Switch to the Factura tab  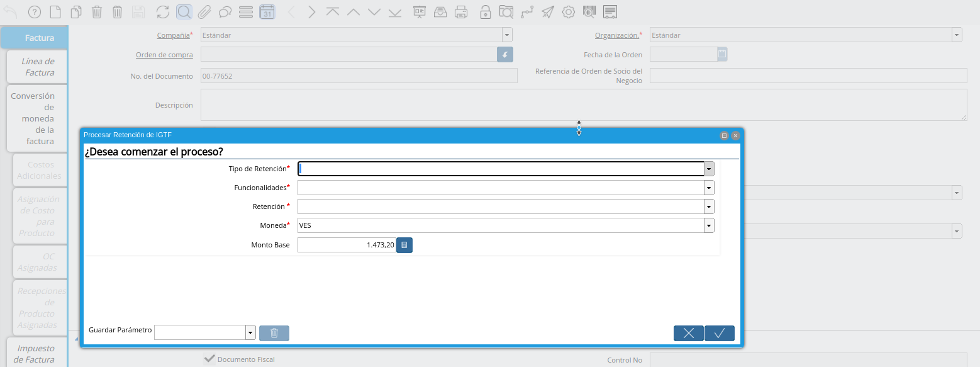(35, 38)
